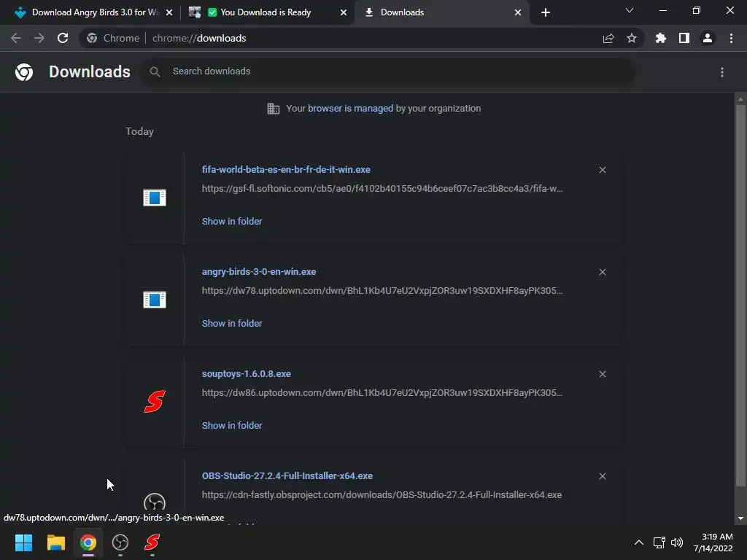747x560 pixels.
Task: Open OBS Studio from the taskbar
Action: [x=120, y=542]
